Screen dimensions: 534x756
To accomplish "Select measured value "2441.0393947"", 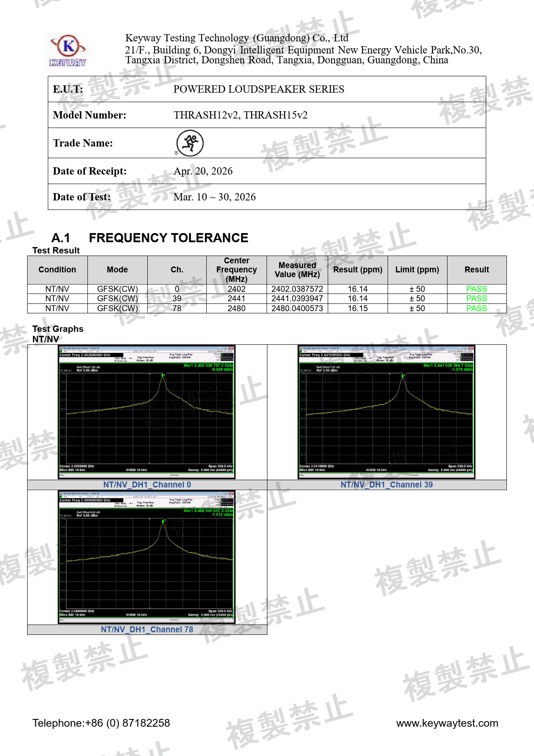I will click(x=297, y=299).
